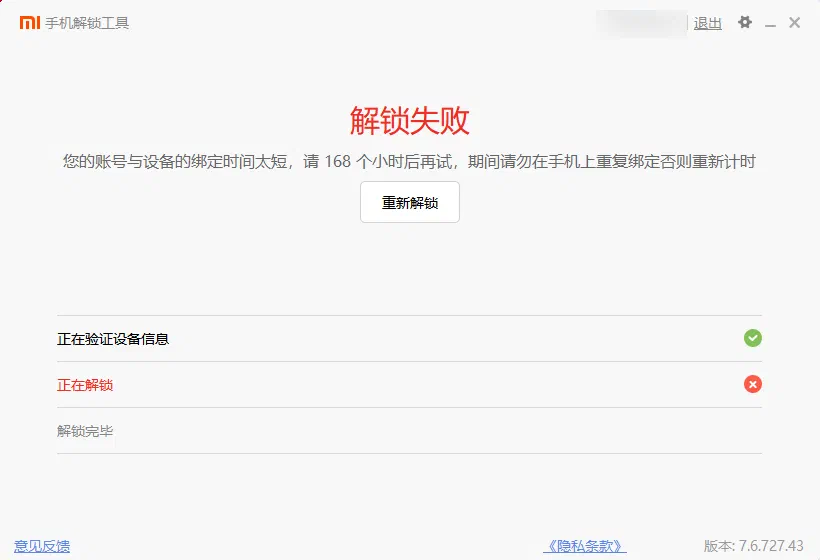Image resolution: width=820 pixels, height=560 pixels.
Task: Click the 退出 logout link
Action: pos(708,23)
